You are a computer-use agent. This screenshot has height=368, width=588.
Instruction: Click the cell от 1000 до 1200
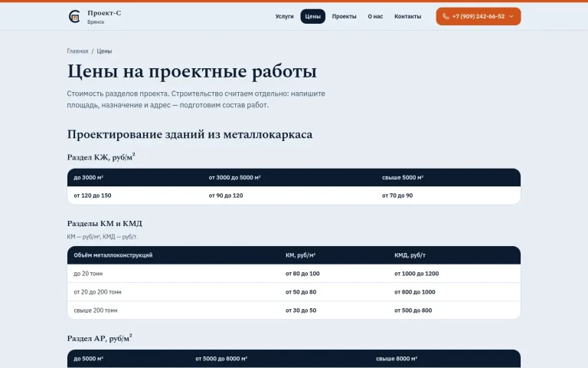[x=416, y=274]
